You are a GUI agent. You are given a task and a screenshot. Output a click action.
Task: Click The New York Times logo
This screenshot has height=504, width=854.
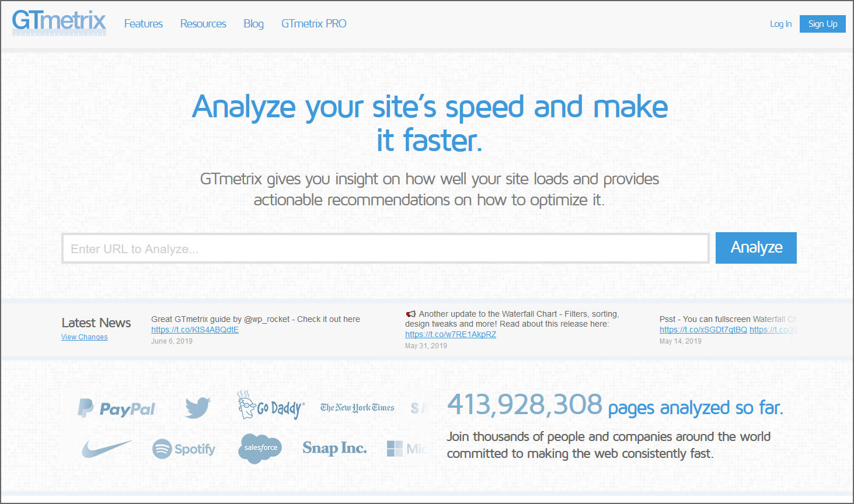[x=357, y=407]
